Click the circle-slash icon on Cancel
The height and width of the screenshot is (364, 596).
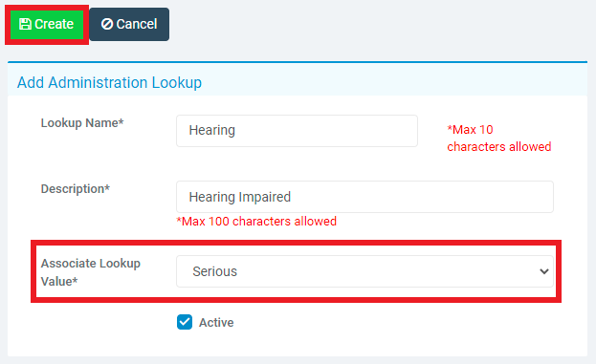click(107, 24)
